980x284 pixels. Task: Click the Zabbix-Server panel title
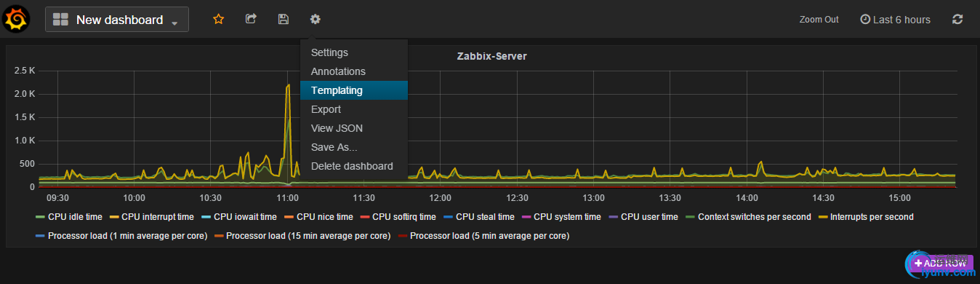coord(491,56)
